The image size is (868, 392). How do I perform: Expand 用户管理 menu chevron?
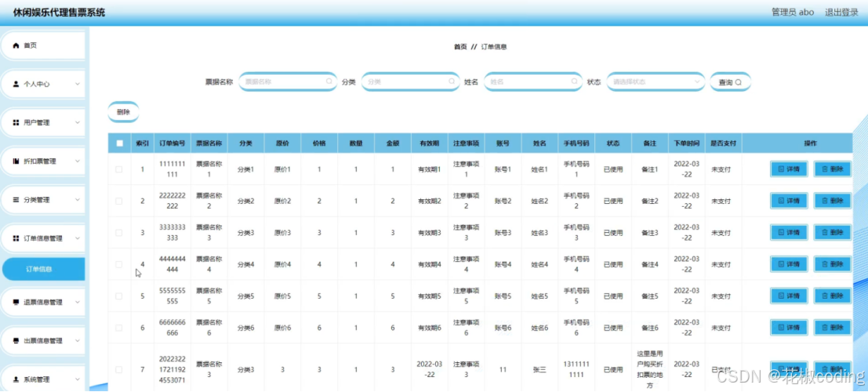pos(78,122)
